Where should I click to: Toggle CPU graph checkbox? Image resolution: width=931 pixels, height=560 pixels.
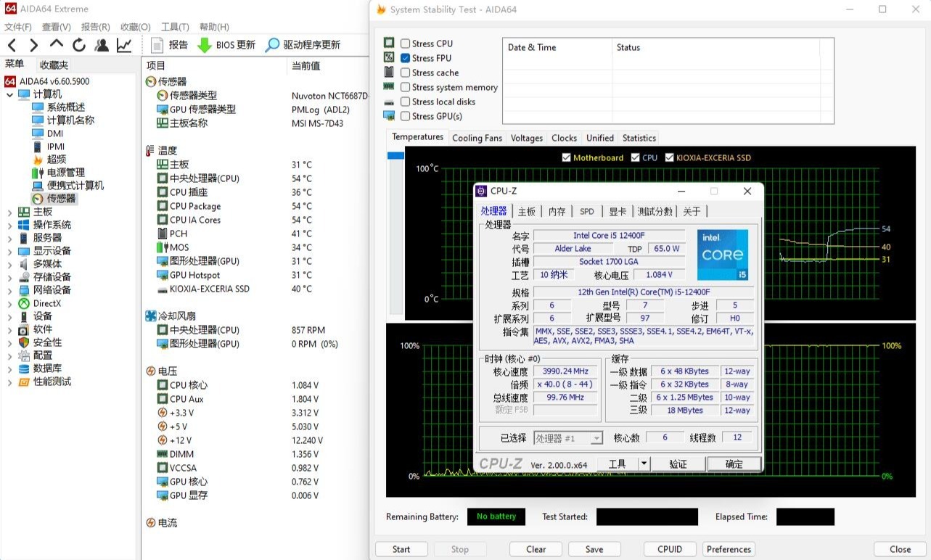click(636, 157)
